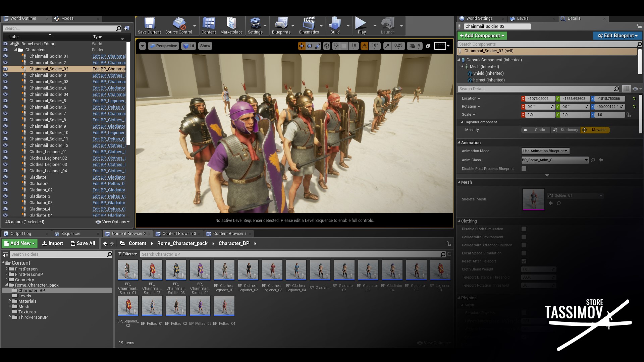The image size is (644, 362).
Task: Switch to the Content Browser 3 tab
Action: tap(179, 234)
